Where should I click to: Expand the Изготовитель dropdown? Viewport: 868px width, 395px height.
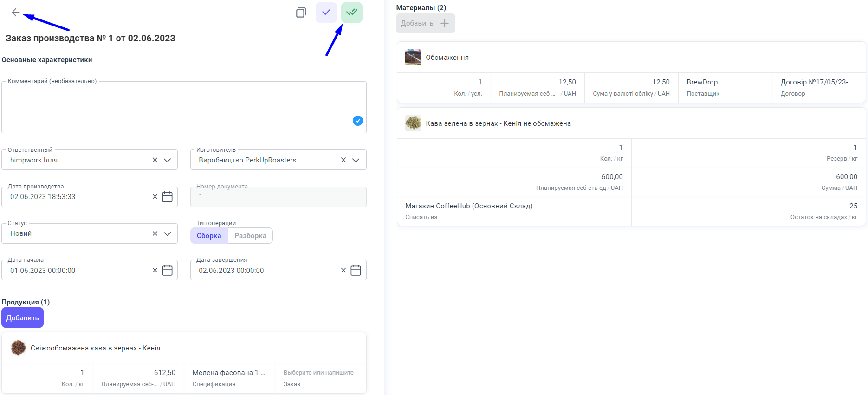click(x=356, y=160)
